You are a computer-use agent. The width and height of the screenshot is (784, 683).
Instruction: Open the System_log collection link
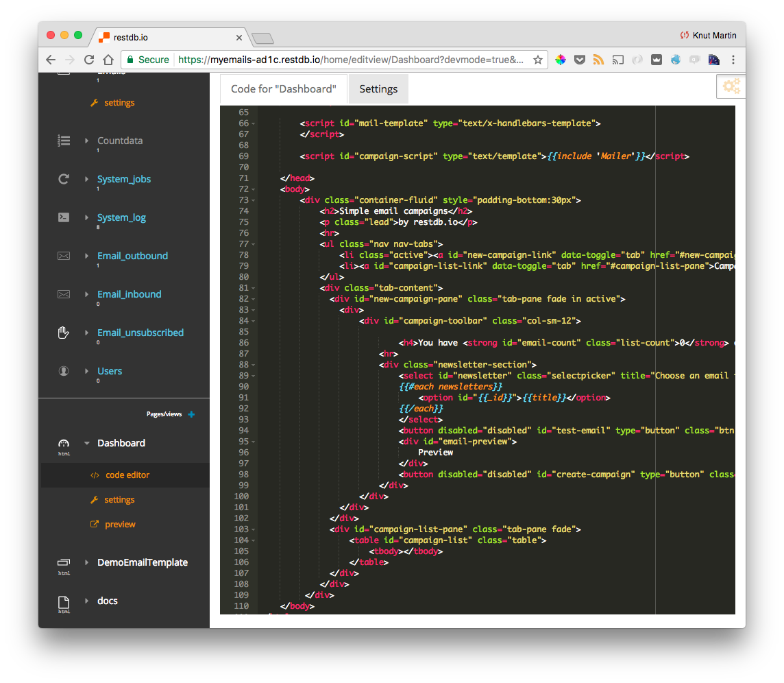click(x=121, y=217)
